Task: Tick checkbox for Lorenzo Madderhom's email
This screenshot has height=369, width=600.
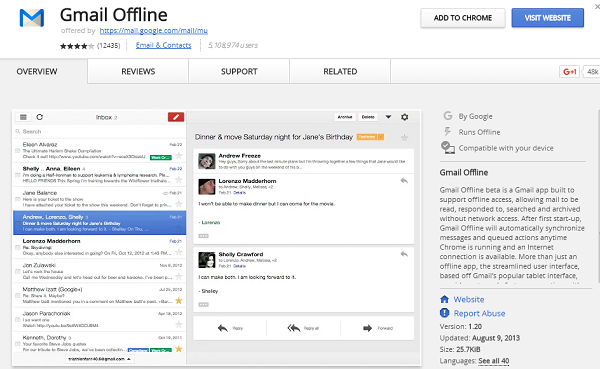Action: click(18, 247)
